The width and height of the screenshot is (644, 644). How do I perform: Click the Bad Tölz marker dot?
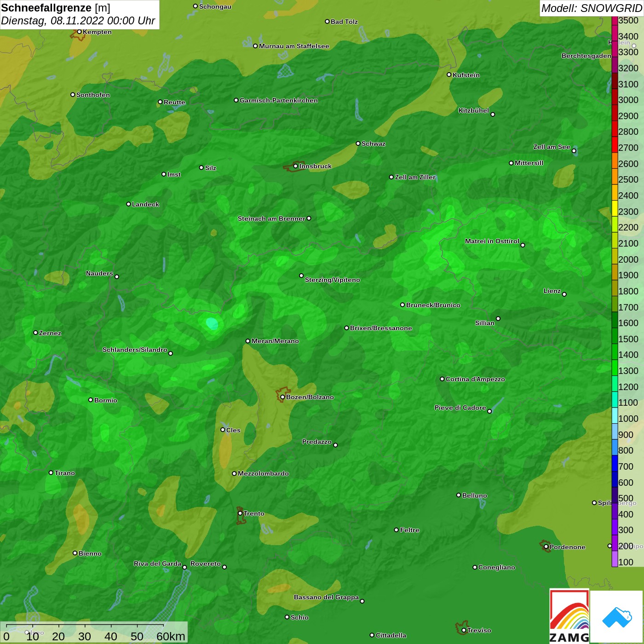[x=327, y=21]
